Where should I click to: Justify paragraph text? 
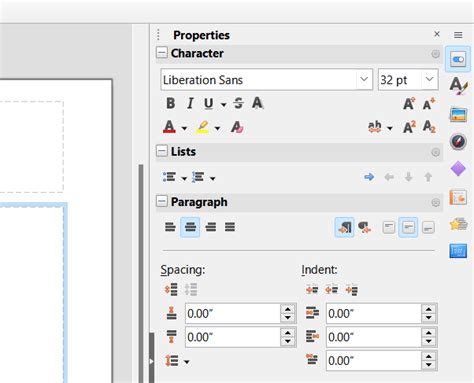(230, 227)
